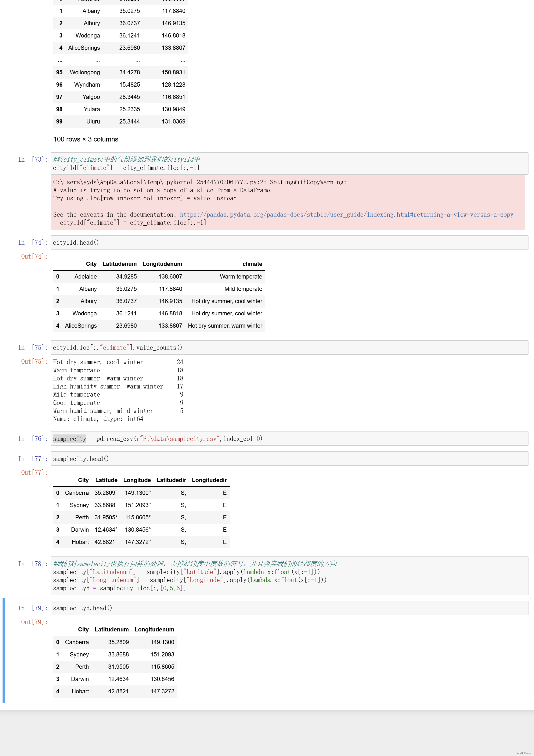534x756 pixels.
Task: Click the Wyndham city cell
Action: tap(87, 85)
